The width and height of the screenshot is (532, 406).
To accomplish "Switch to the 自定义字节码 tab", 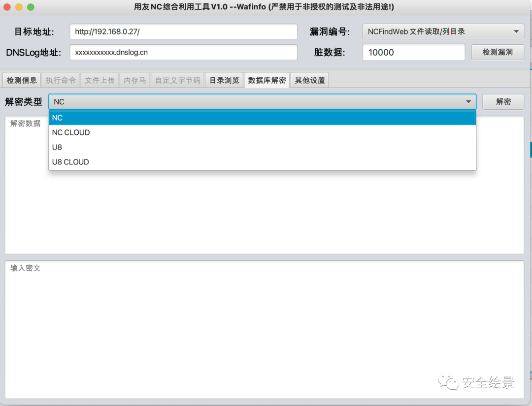I will [177, 80].
